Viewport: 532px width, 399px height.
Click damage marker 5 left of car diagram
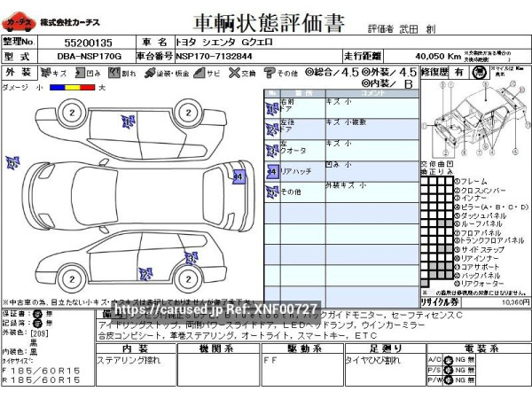(x=12, y=161)
